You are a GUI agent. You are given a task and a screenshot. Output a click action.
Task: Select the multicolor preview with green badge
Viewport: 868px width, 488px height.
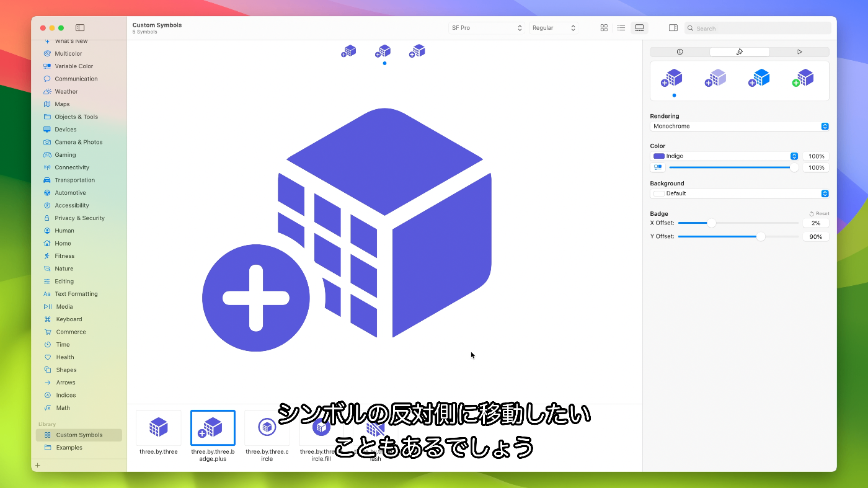click(x=804, y=78)
